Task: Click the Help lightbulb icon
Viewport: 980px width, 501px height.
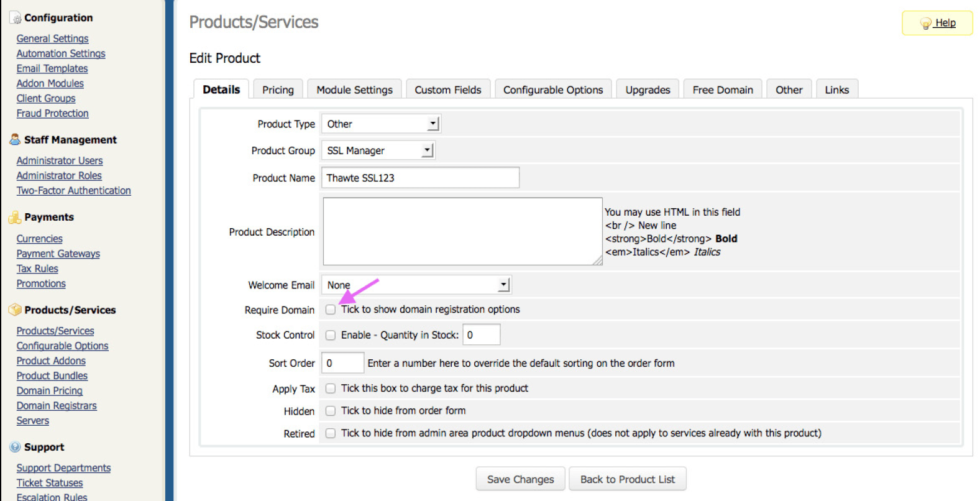Action: [925, 24]
